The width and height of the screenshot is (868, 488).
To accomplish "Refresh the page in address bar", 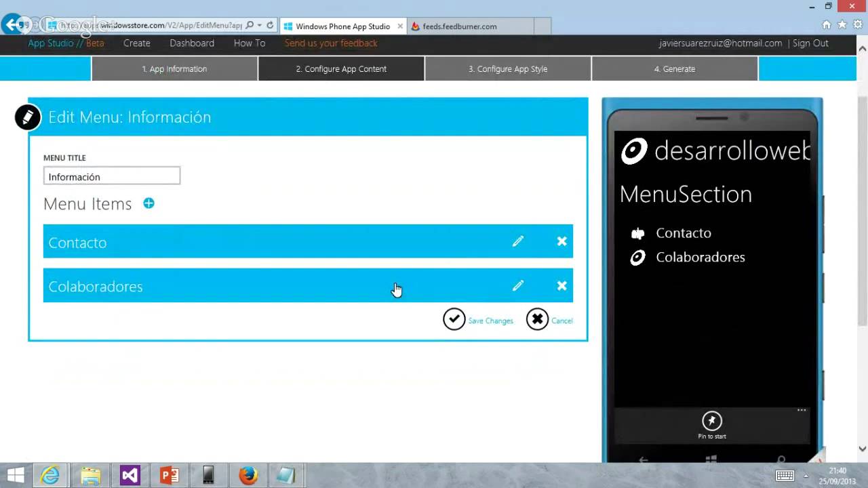I will point(270,26).
